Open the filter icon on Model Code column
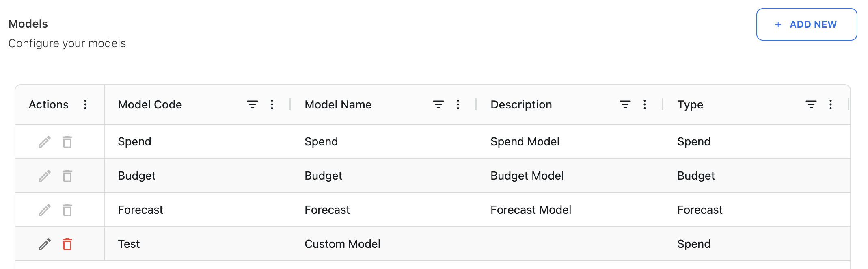Image resolution: width=868 pixels, height=269 pixels. coord(252,104)
